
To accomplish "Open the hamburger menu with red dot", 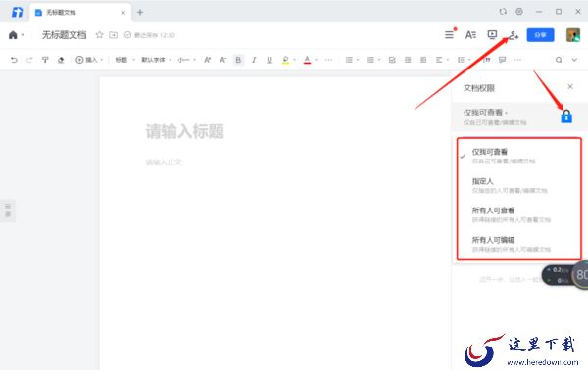I will coord(450,34).
